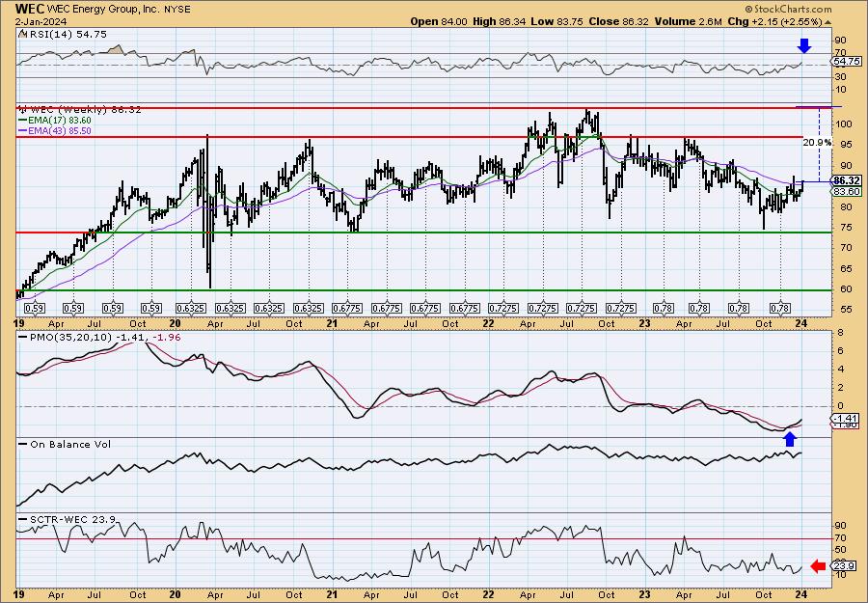Image resolution: width=868 pixels, height=603 pixels.
Task: Click the EMA(17) 83.60 legend text
Action: point(61,121)
